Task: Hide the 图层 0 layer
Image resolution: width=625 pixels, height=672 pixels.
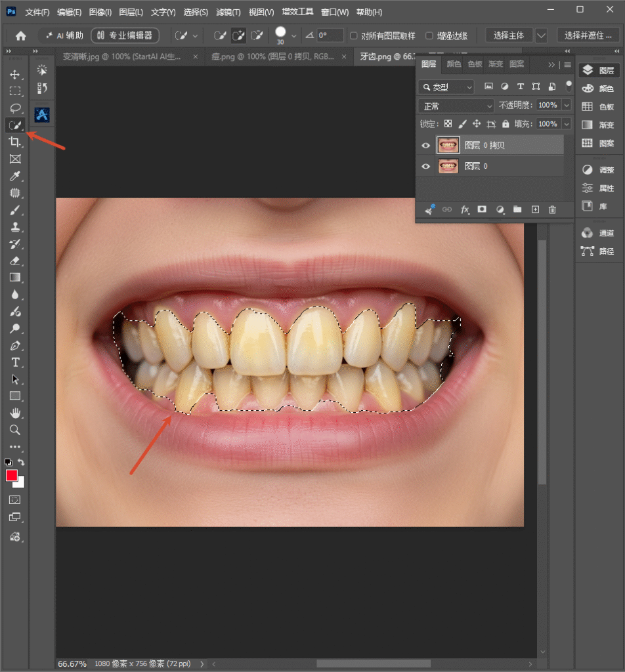Action: (x=425, y=166)
